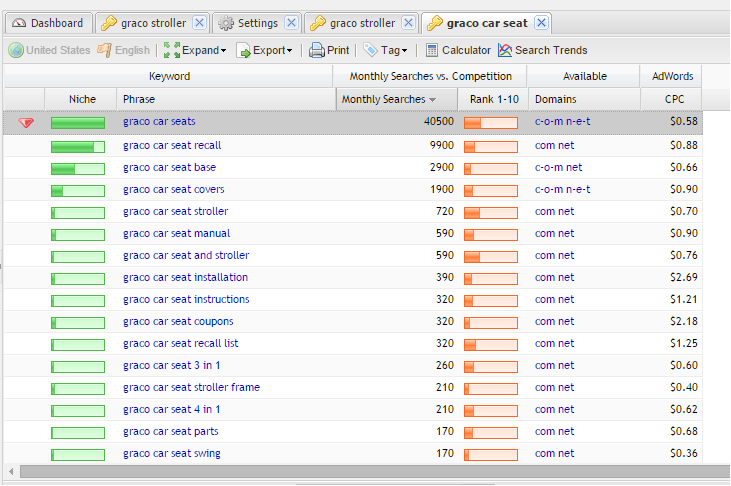Sort by the Rank 1-10 column
The image size is (731, 486).
493,99
